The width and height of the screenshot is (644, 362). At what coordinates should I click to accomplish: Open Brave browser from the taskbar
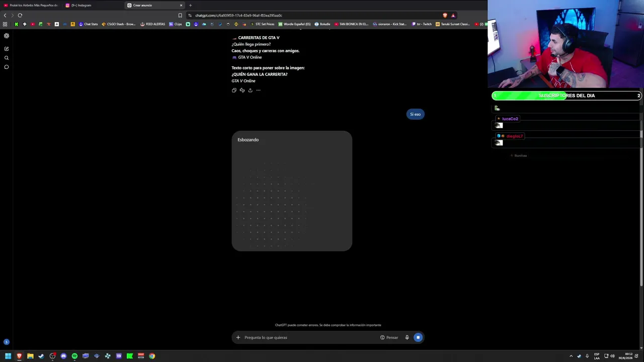pyautogui.click(x=19, y=356)
